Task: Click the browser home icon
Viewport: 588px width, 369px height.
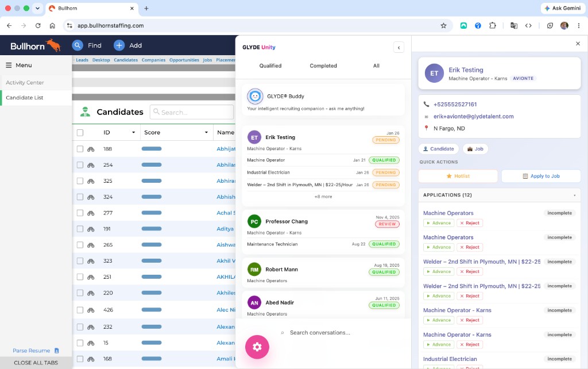Action: (52, 25)
